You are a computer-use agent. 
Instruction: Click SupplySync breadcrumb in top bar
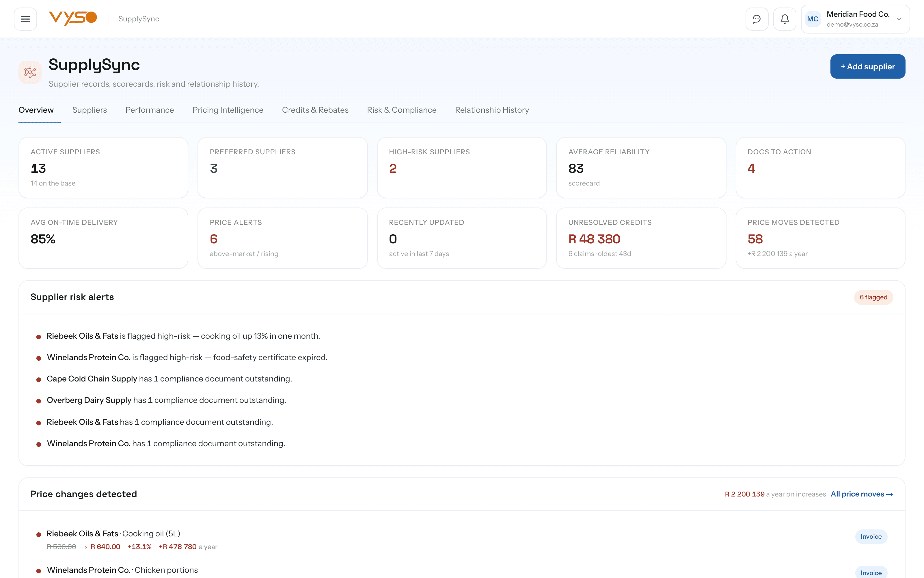click(x=139, y=19)
